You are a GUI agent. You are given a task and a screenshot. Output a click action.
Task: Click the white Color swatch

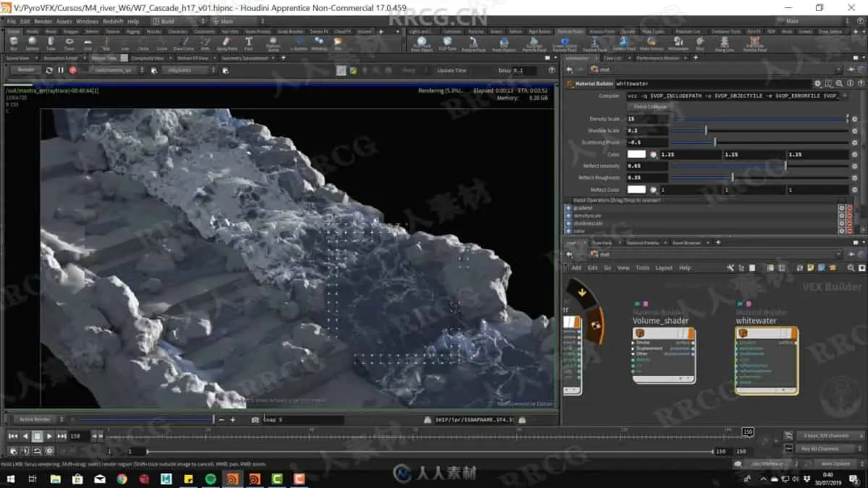[637, 154]
